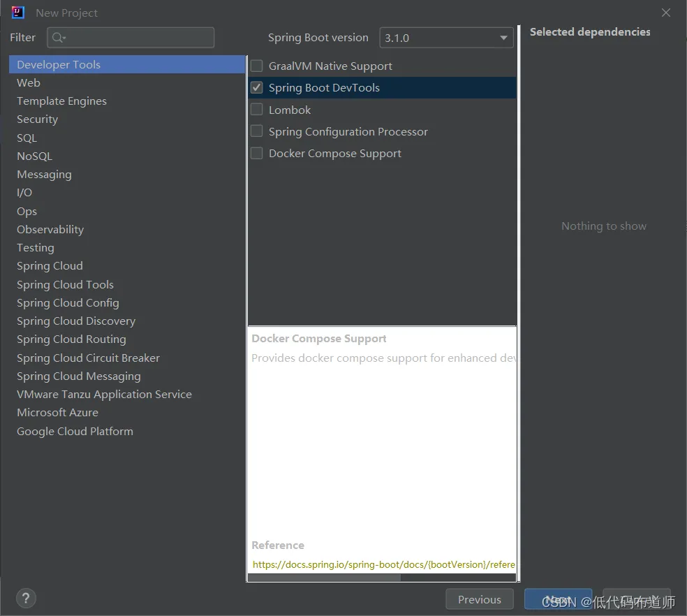
Task: Click the GraalVM Native Support label
Action: [330, 66]
